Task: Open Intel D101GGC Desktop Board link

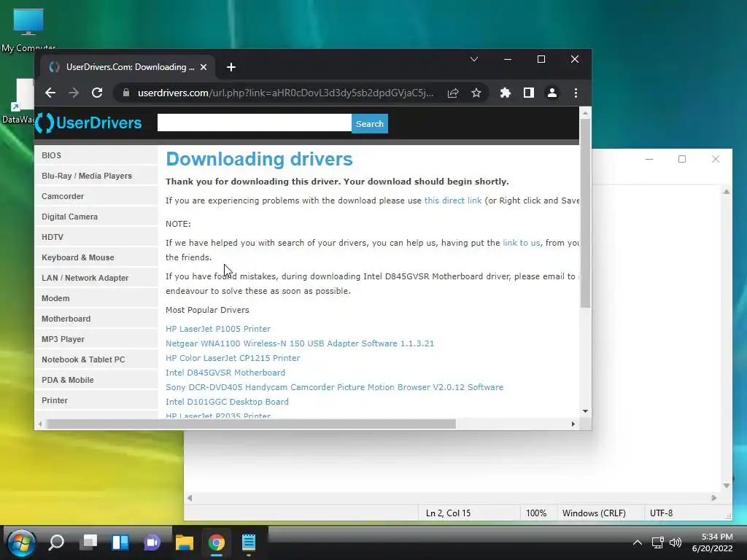Action: [228, 402]
